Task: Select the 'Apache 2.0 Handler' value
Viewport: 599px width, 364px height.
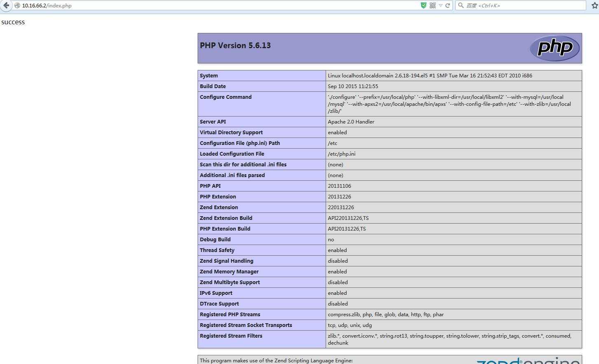Action: pyautogui.click(x=351, y=122)
